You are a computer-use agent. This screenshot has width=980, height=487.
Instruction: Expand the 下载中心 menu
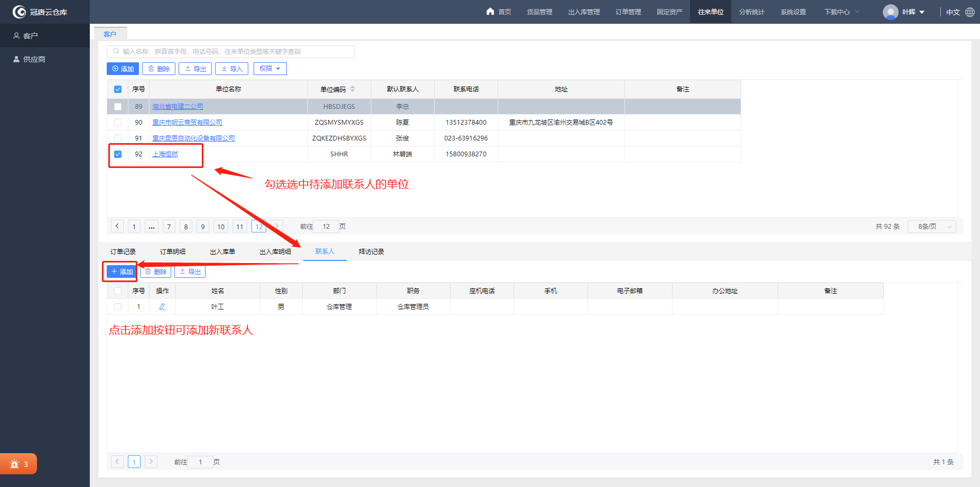click(x=842, y=12)
